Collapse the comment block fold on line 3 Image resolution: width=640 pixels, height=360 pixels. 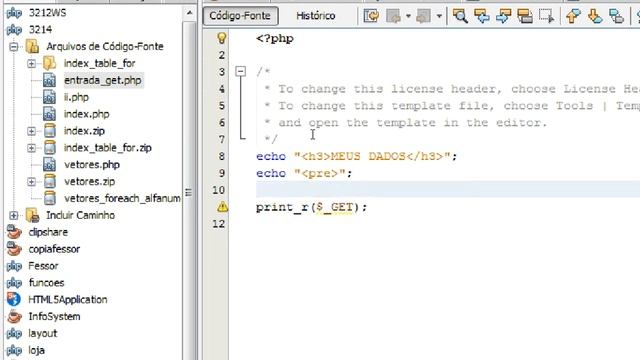(241, 72)
